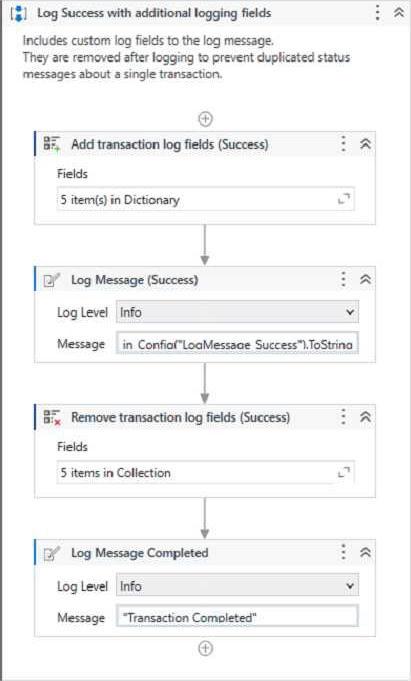The image size is (411, 681).
Task: Click the plus icon above Add transaction log fields
Action: tap(205, 119)
